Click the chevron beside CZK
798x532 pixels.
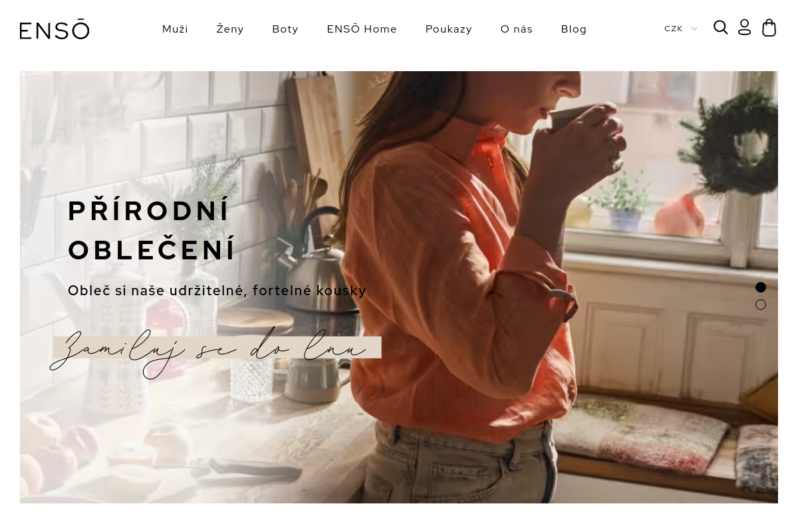click(x=694, y=29)
